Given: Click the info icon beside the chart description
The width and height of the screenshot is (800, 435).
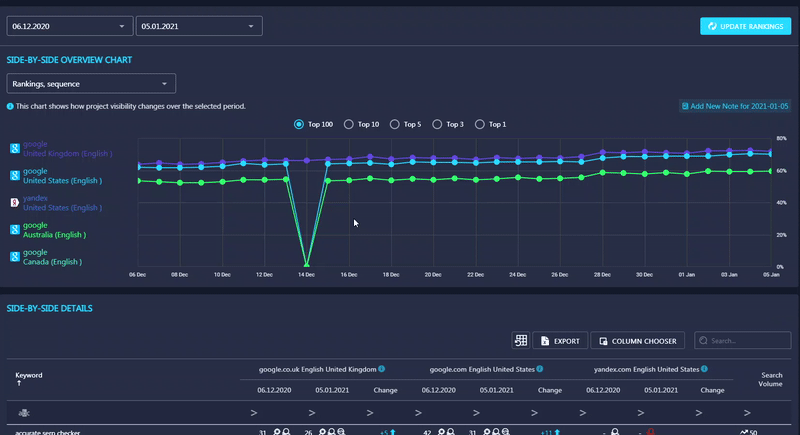Looking at the screenshot, I should pyautogui.click(x=10, y=106).
